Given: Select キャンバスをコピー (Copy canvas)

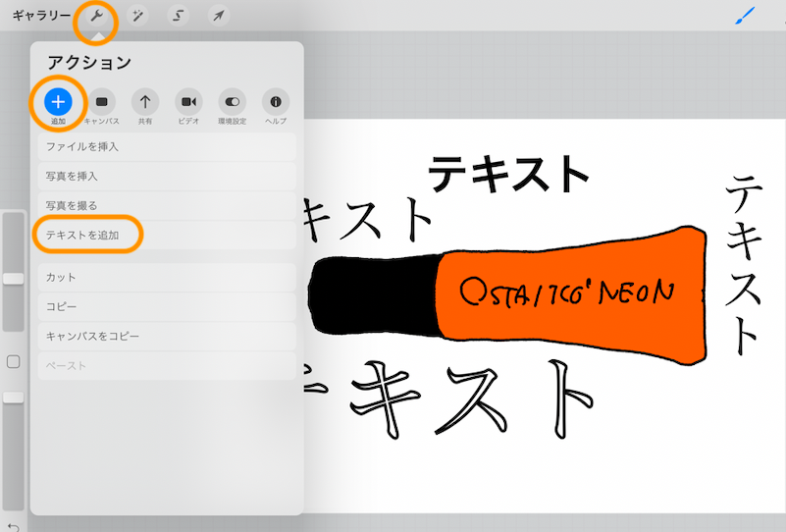Looking at the screenshot, I should click(167, 336).
